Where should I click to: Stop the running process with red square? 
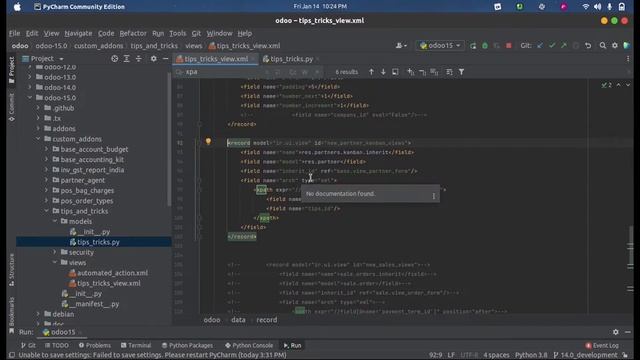click(x=509, y=46)
